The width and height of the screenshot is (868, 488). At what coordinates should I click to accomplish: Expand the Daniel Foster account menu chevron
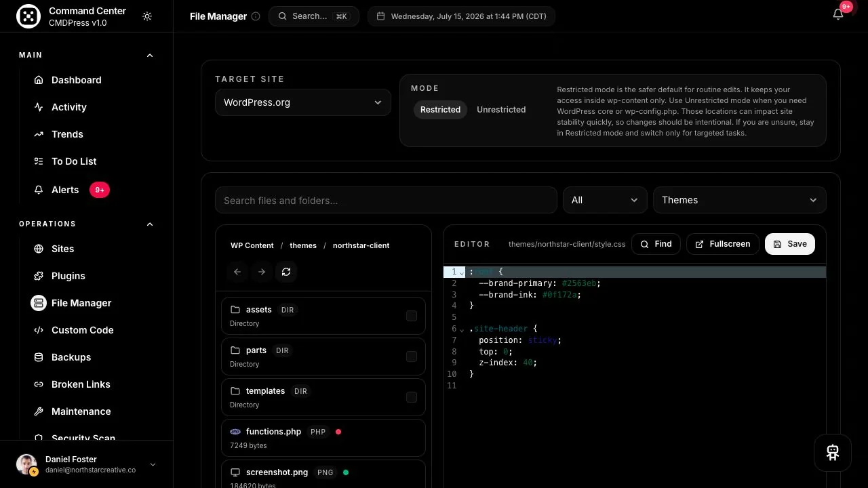click(153, 464)
